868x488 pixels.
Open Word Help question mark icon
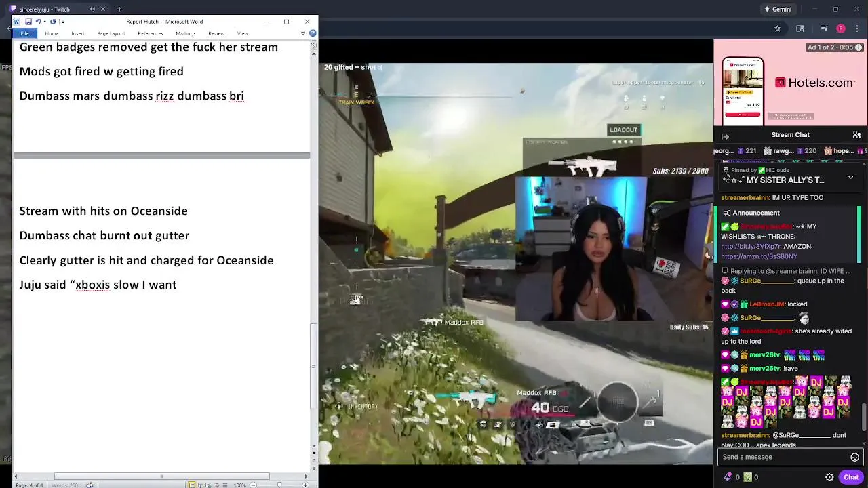pyautogui.click(x=312, y=33)
